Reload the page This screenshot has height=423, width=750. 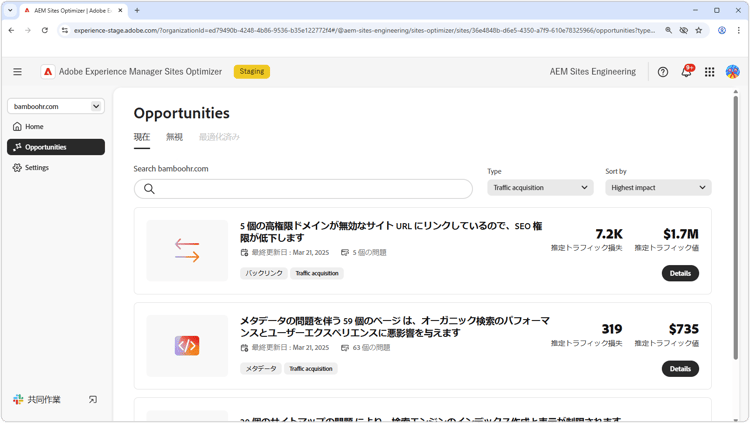pyautogui.click(x=44, y=30)
